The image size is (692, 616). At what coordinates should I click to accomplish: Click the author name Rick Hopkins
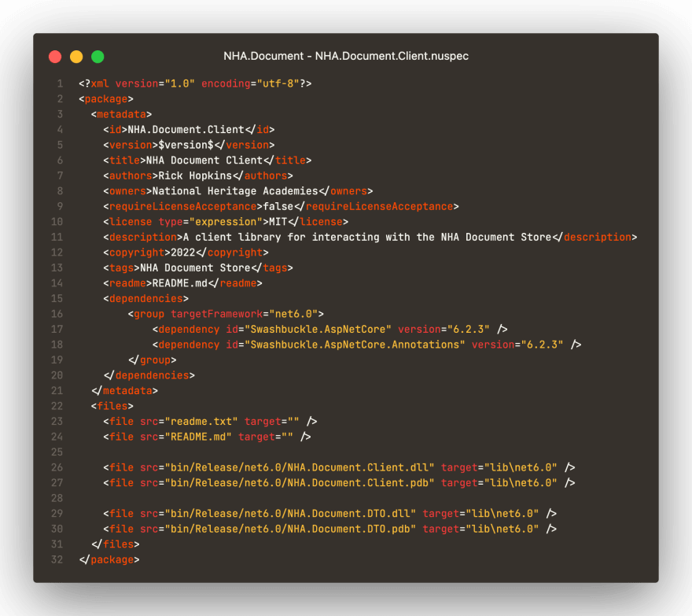pyautogui.click(x=195, y=175)
